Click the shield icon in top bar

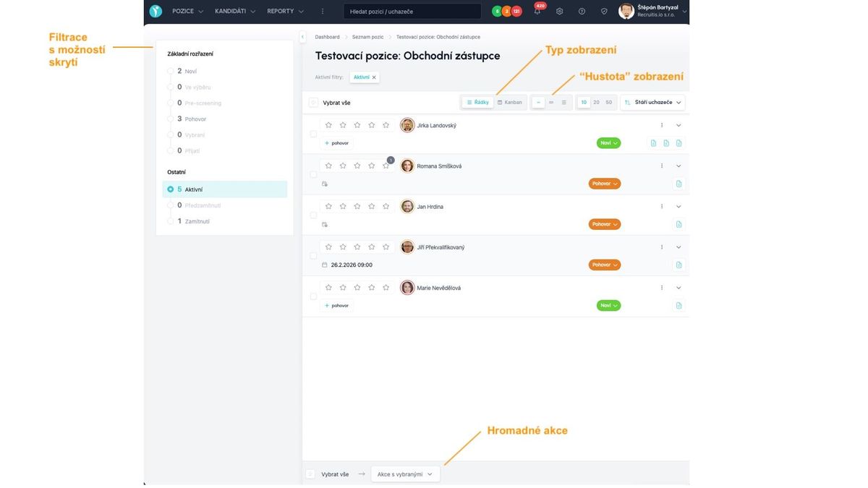[x=604, y=12]
